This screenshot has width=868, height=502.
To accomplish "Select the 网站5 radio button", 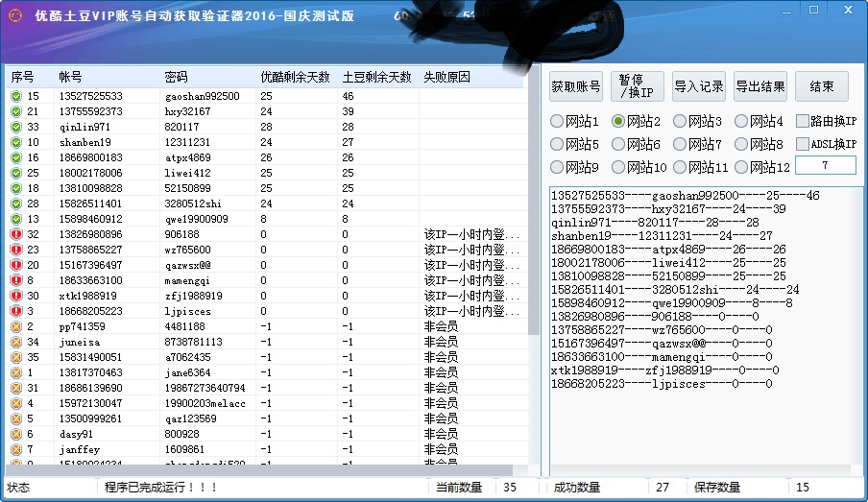I will (x=557, y=144).
